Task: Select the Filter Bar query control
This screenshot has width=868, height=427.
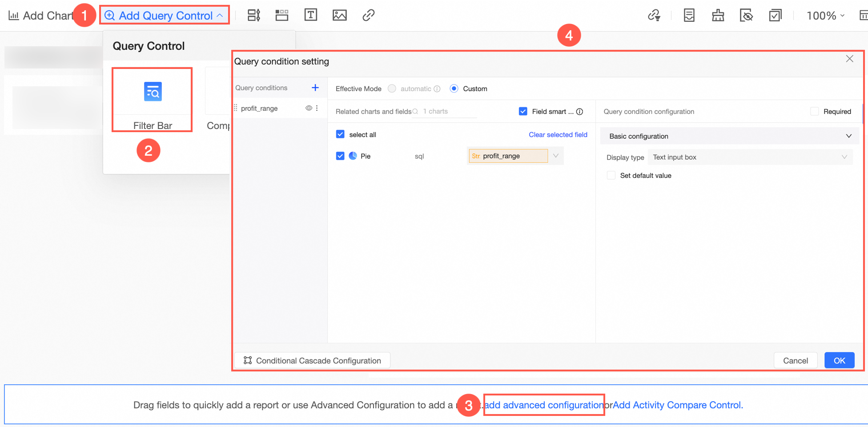Action: pyautogui.click(x=153, y=100)
